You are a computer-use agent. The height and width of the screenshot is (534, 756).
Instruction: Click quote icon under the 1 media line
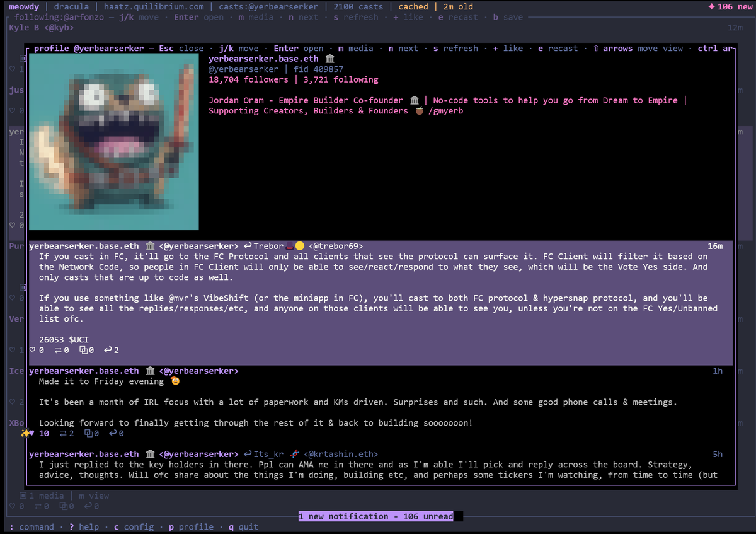63,506
